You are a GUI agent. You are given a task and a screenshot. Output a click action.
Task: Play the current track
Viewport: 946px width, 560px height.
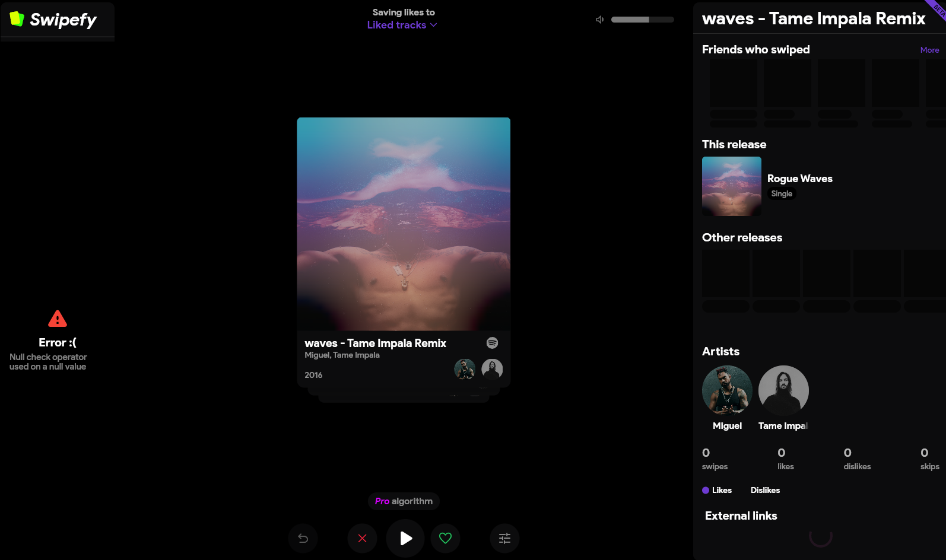click(405, 538)
